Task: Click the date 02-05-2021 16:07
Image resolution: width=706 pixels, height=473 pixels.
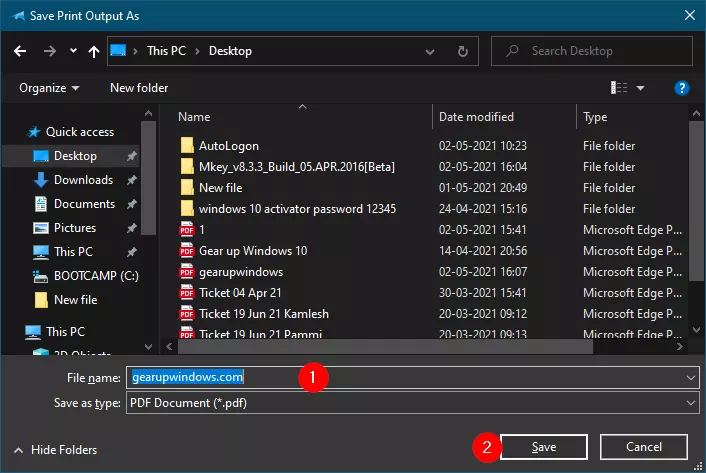Action: [x=483, y=272]
